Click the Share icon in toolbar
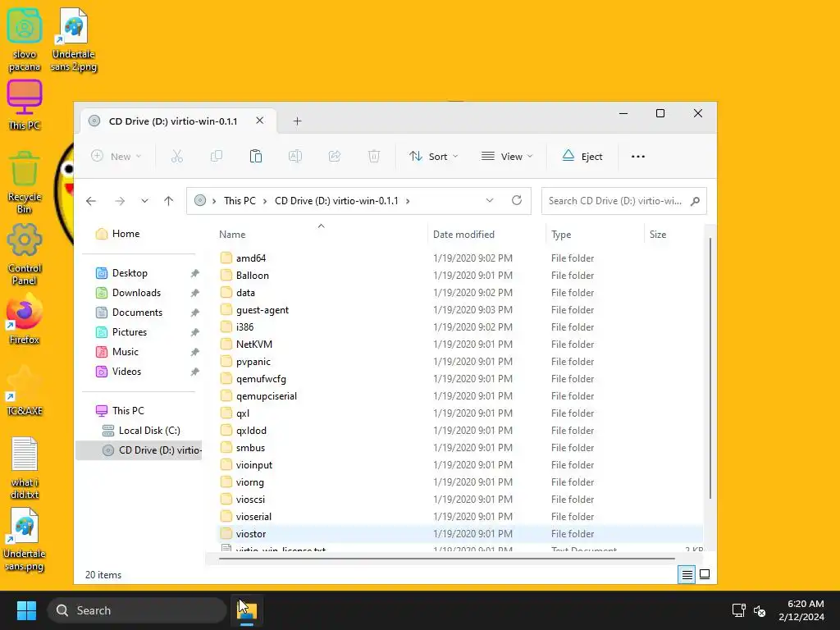The image size is (840, 630). click(x=335, y=157)
